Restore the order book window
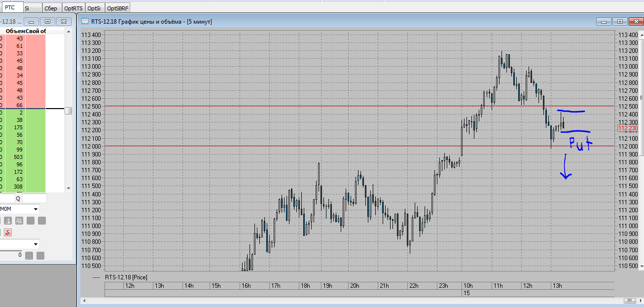 (x=47, y=21)
